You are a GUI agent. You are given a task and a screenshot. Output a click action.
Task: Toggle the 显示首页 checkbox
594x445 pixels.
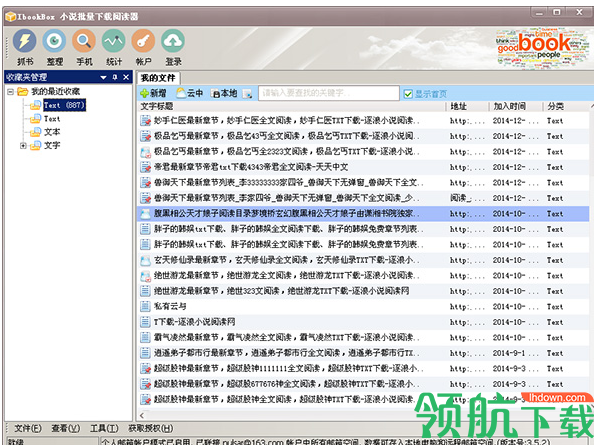(x=408, y=94)
